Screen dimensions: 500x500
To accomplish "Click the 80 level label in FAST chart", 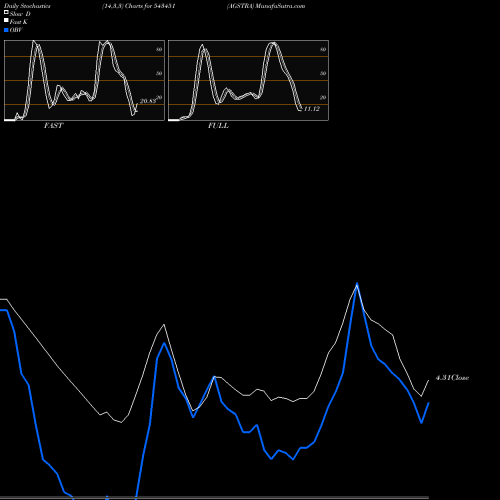I will (x=159, y=49).
